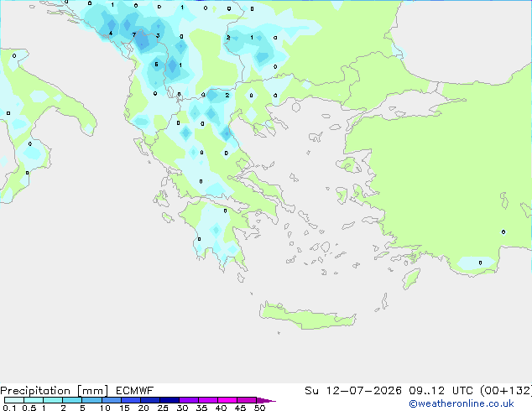Click the "10" legend scale label
Viewport: 532px width, 411px height.
105,408
